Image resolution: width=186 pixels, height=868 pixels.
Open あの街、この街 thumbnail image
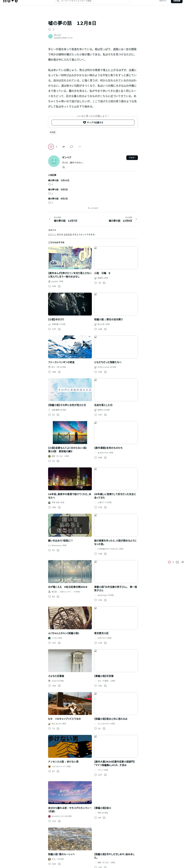[70, 792]
